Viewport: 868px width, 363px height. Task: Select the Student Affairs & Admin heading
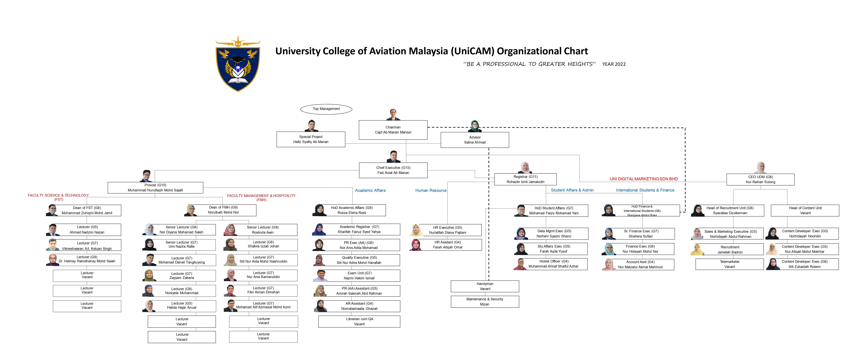pyautogui.click(x=572, y=190)
